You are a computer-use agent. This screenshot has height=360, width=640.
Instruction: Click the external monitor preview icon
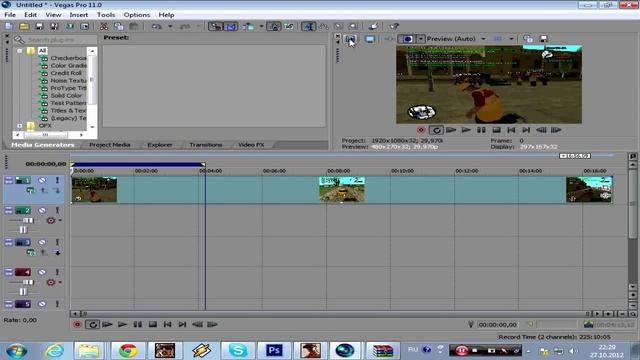pyautogui.click(x=370, y=39)
